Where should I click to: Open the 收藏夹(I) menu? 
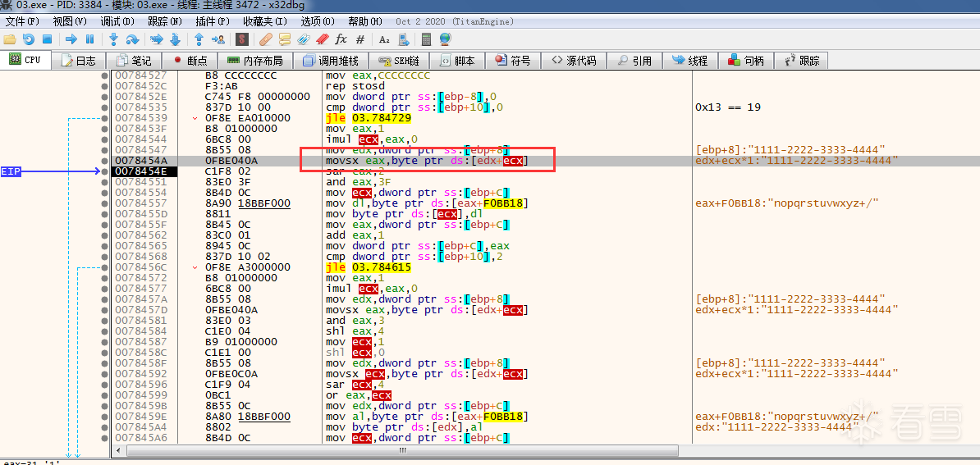tap(266, 21)
